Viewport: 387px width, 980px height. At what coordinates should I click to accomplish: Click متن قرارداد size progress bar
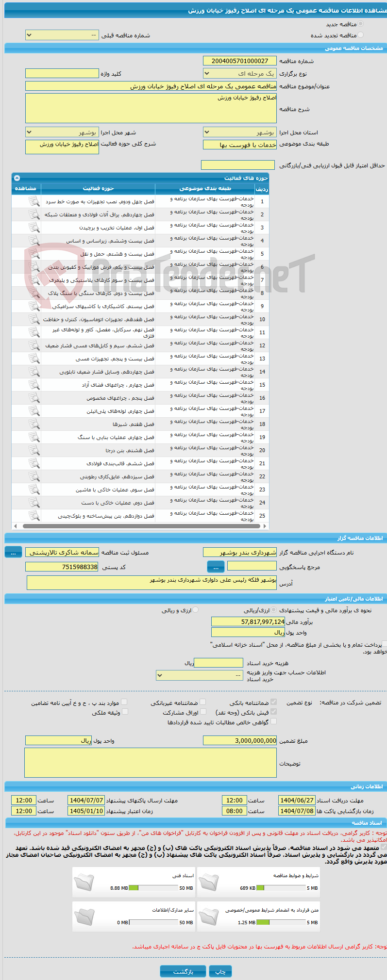281,923
